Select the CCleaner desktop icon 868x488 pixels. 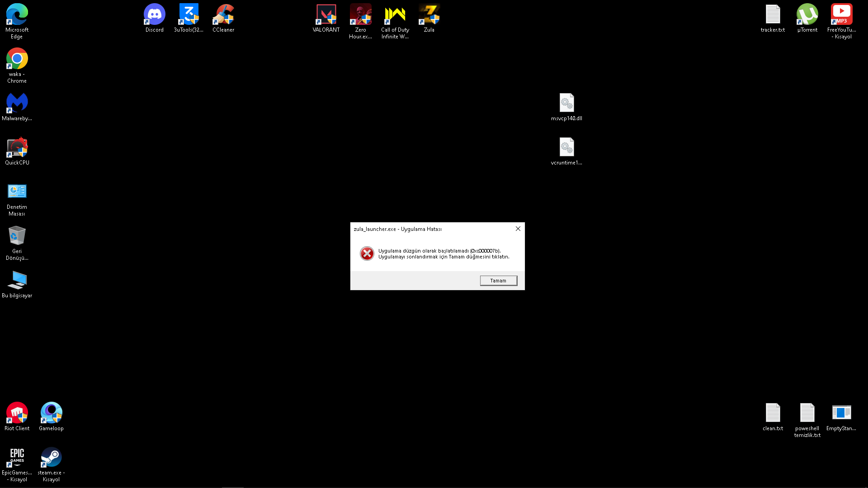(223, 15)
